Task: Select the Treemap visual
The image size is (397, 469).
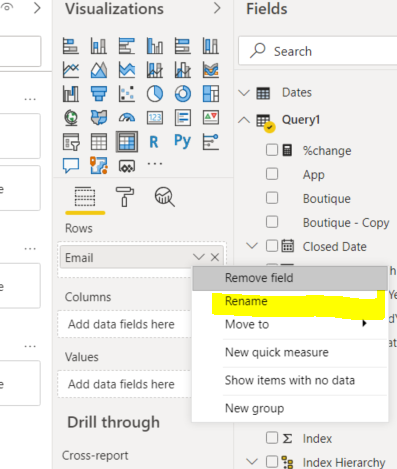Action: click(211, 94)
